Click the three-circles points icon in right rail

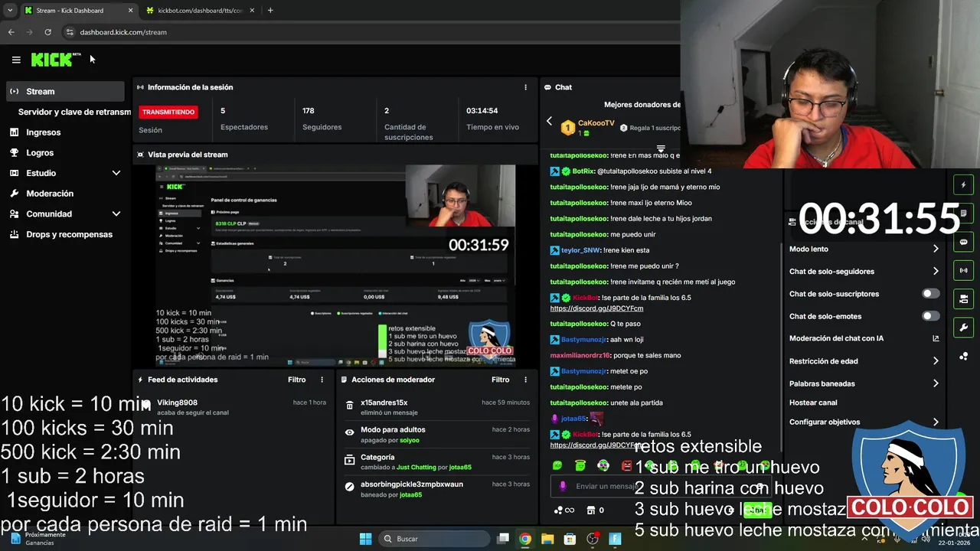[963, 356]
